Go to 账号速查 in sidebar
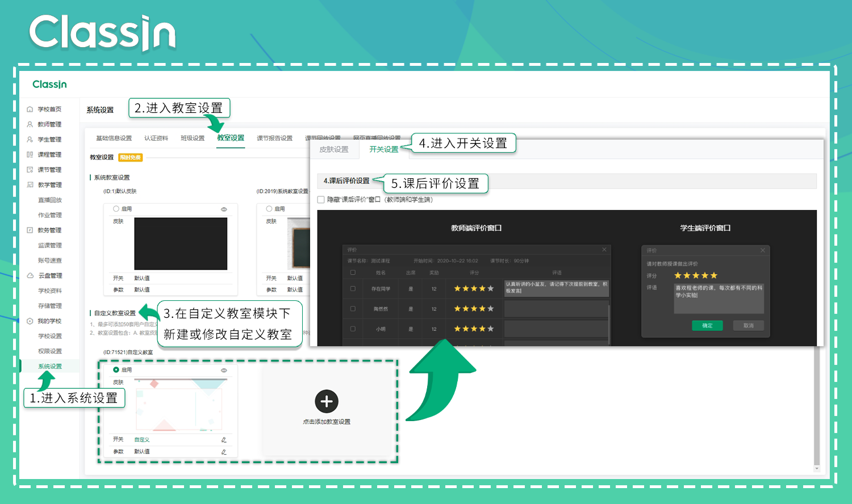Screen dimensions: 852x504 coord(50,261)
